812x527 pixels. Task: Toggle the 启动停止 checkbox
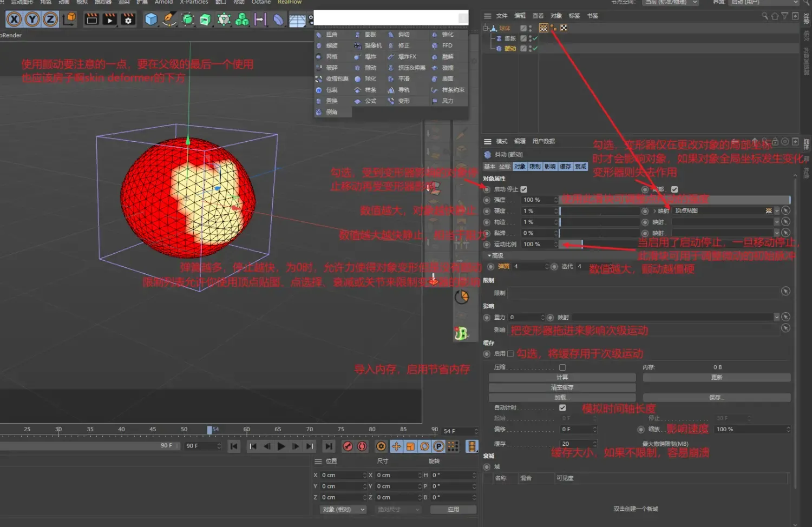[524, 189]
